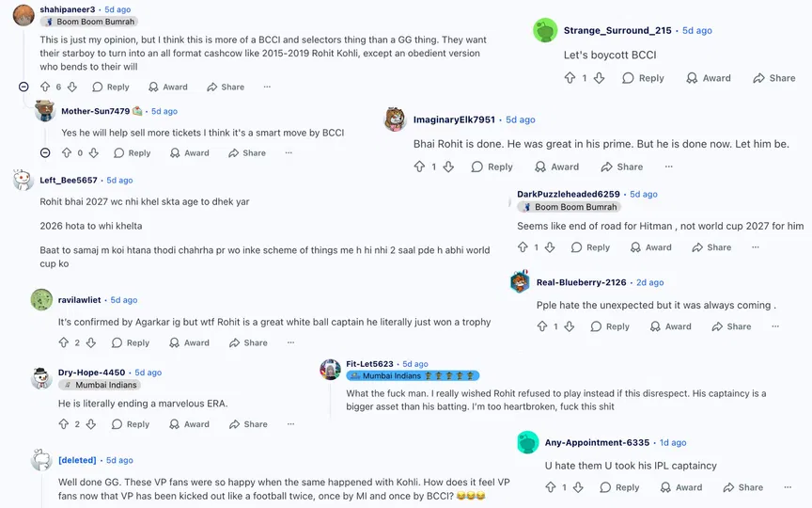Upvote shahipaneer3's comment

(x=45, y=87)
